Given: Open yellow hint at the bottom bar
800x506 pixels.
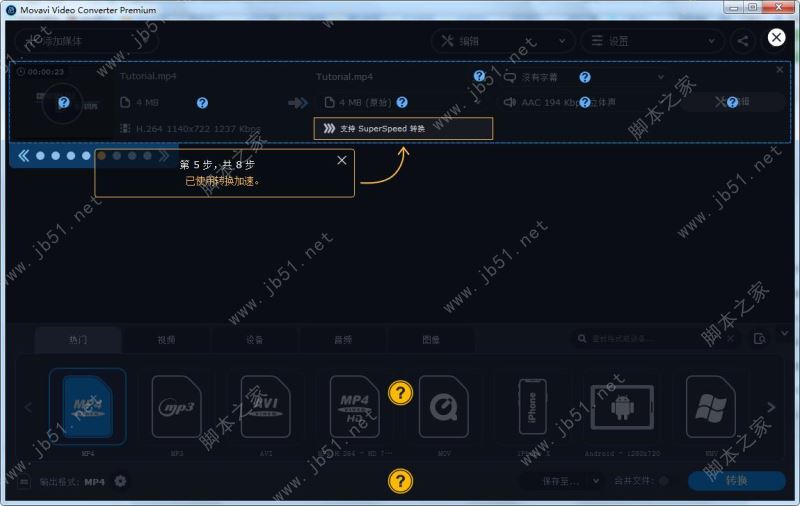Looking at the screenshot, I should click(x=401, y=481).
